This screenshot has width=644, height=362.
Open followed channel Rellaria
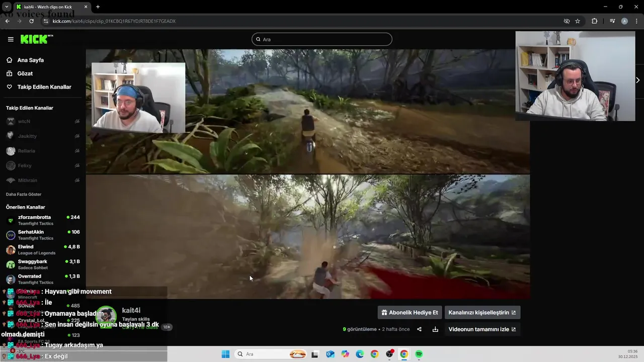pos(43,151)
